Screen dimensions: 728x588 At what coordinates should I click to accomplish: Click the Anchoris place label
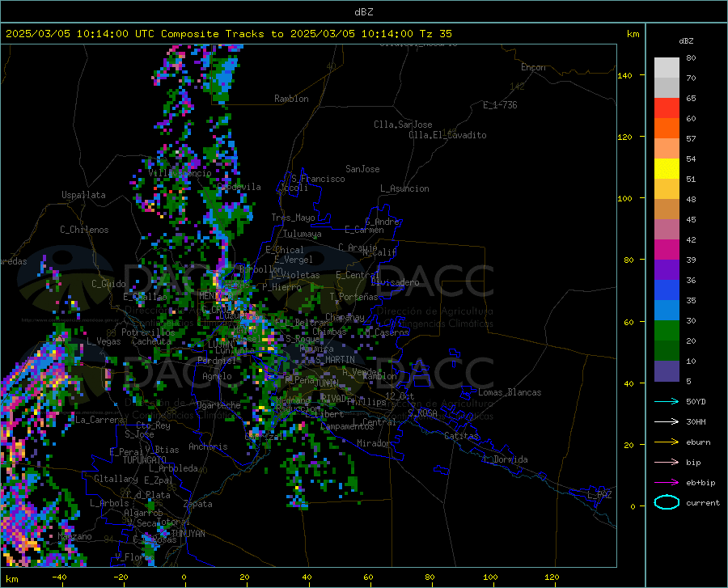pyautogui.click(x=208, y=446)
